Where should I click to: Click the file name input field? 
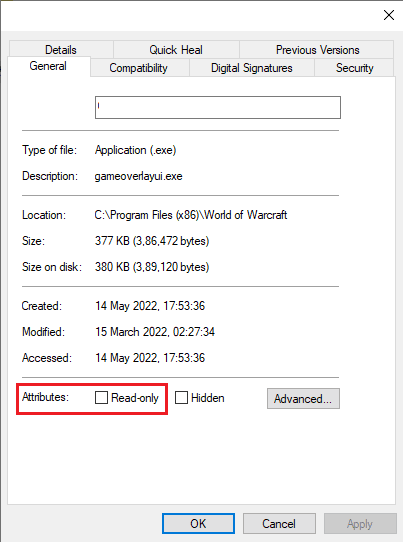point(218,108)
